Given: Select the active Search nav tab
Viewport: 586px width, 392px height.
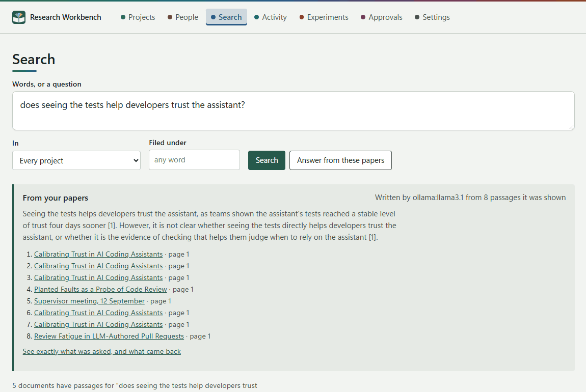Looking at the screenshot, I should [x=226, y=17].
